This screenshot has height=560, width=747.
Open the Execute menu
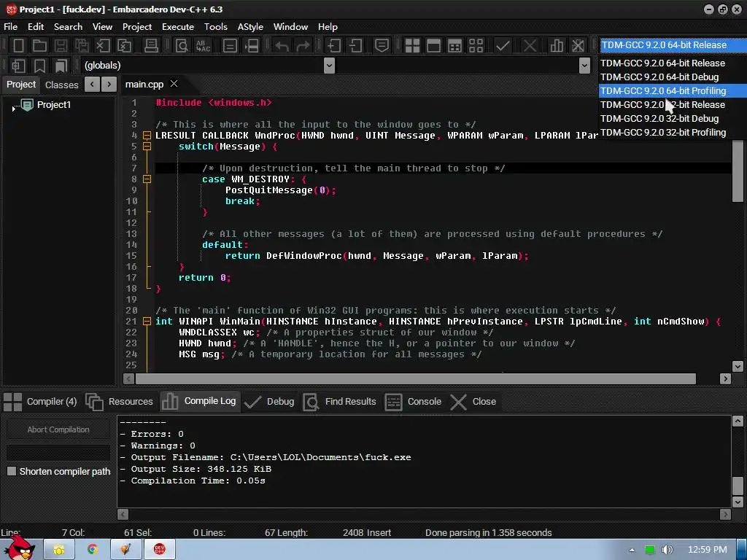click(178, 27)
